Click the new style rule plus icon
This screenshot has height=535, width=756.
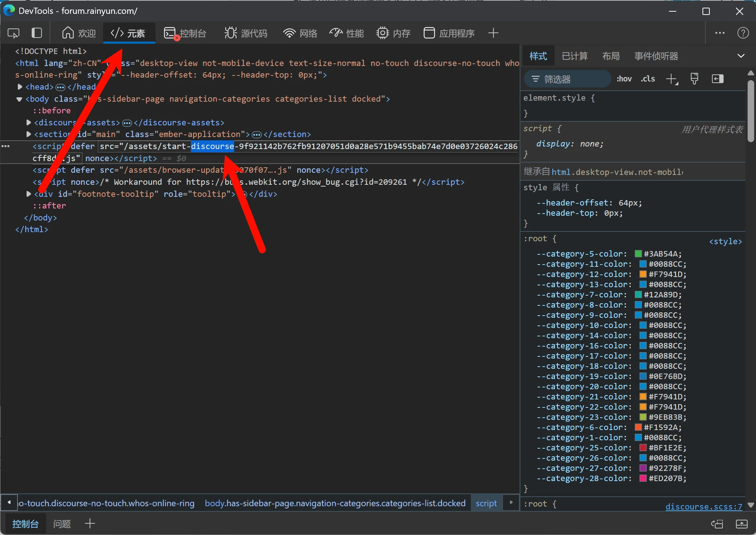pyautogui.click(x=671, y=79)
